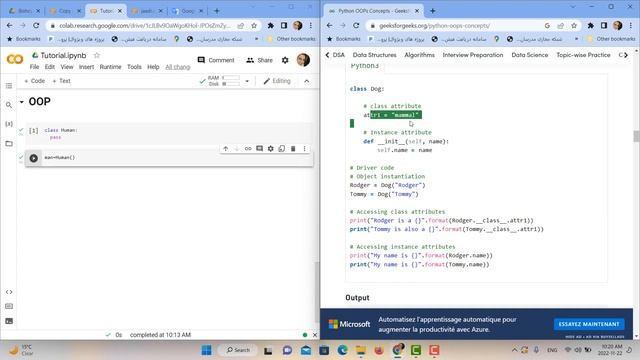Open the All changes saved link
Viewport: 640px width, 360px height.
[178, 67]
